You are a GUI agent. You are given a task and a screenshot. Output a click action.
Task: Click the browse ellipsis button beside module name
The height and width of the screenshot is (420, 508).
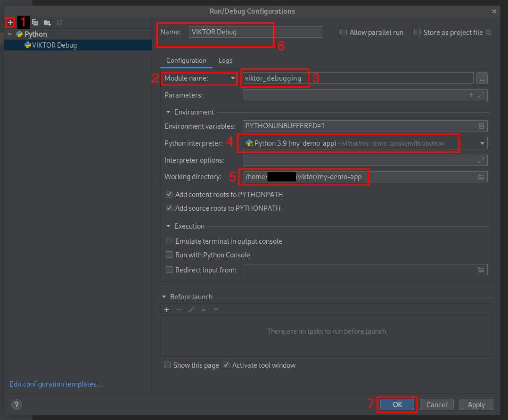coord(481,78)
